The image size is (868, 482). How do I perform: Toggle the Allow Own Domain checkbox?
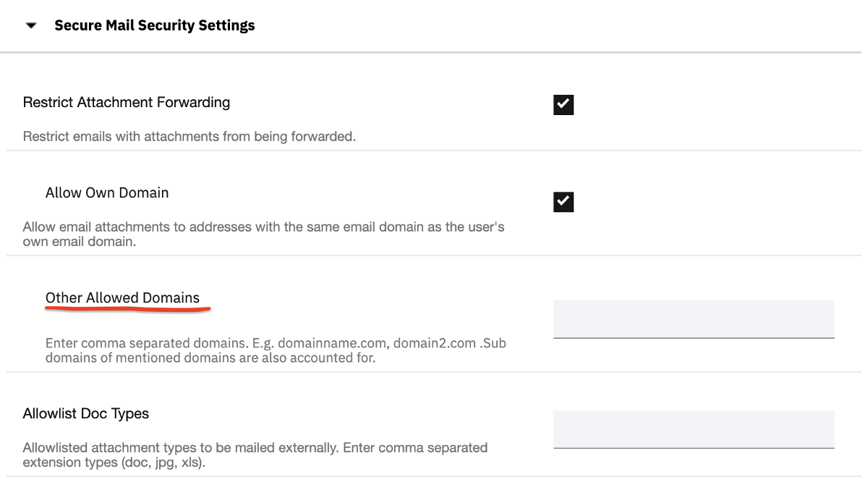pyautogui.click(x=563, y=202)
